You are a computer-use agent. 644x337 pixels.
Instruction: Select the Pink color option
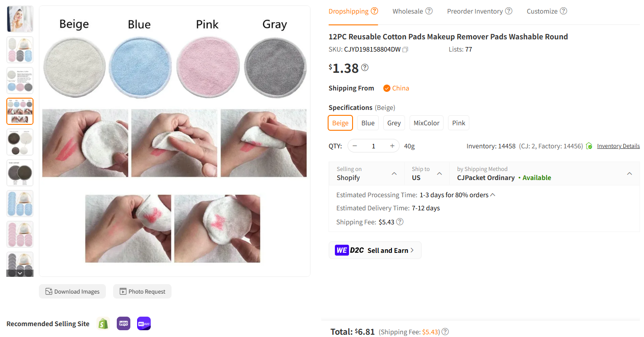tap(458, 123)
